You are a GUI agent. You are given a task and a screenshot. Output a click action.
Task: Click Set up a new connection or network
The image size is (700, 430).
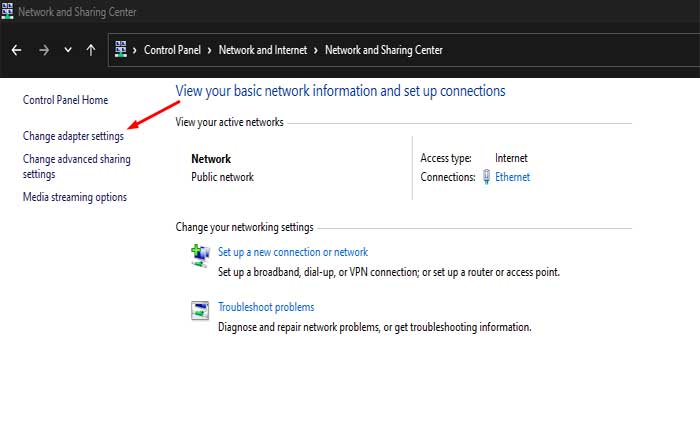293,252
